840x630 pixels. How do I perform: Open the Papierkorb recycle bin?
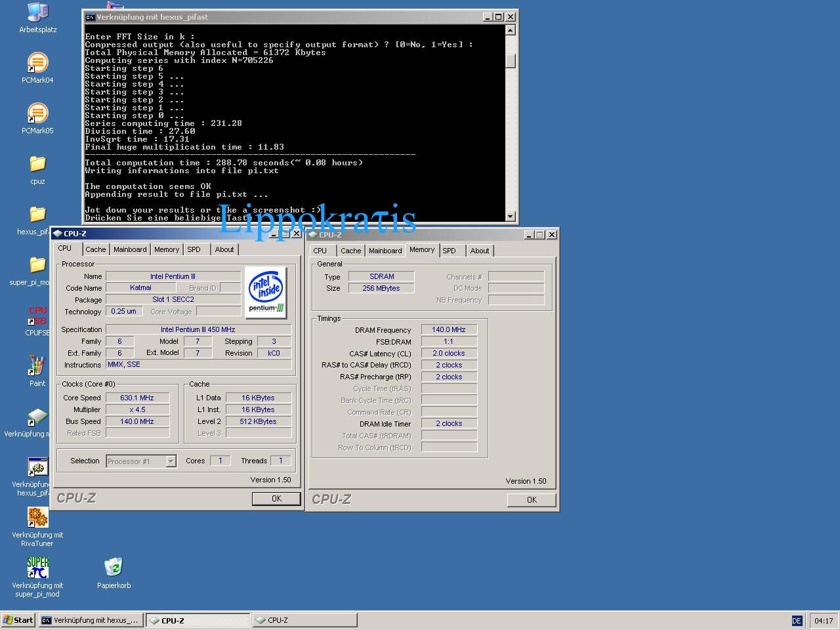(x=114, y=568)
